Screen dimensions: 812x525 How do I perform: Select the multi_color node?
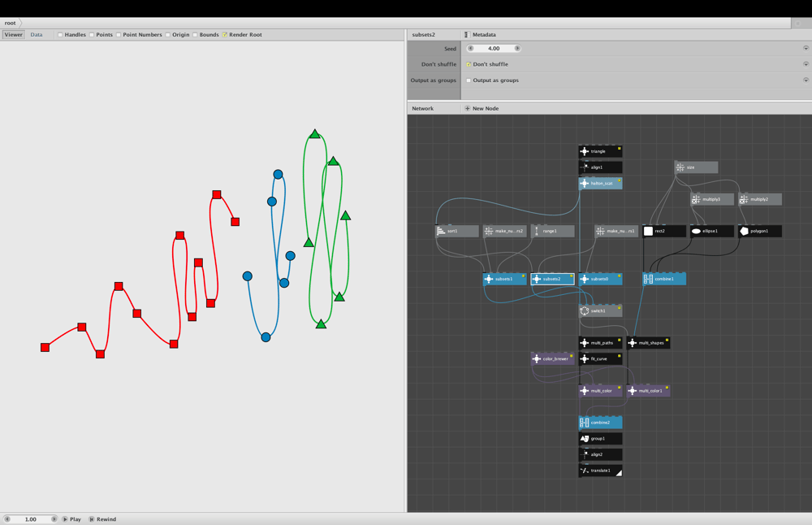[600, 391]
